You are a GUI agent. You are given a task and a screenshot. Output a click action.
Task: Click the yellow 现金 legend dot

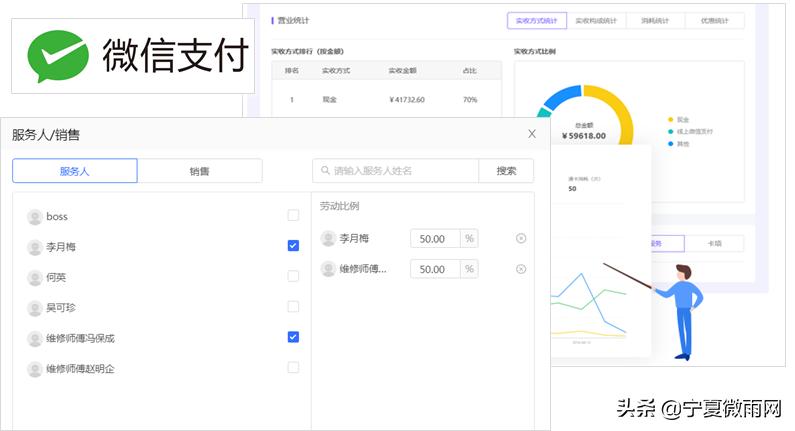point(670,120)
